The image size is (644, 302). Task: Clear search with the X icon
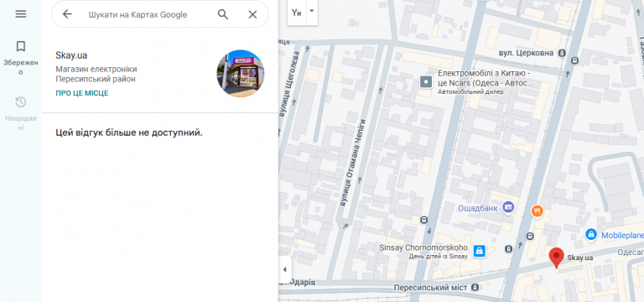pos(252,15)
